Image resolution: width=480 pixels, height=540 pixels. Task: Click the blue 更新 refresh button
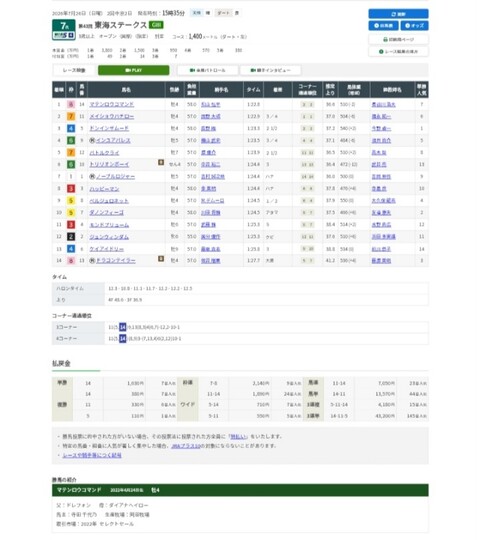click(398, 14)
